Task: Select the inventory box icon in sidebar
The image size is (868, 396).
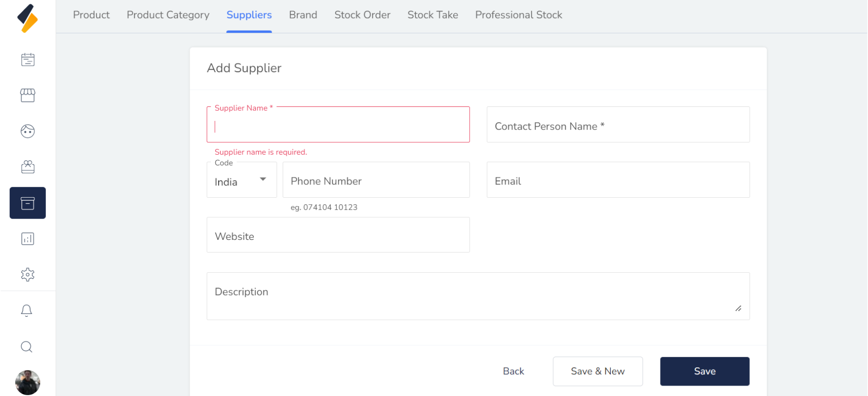Action: tap(28, 203)
